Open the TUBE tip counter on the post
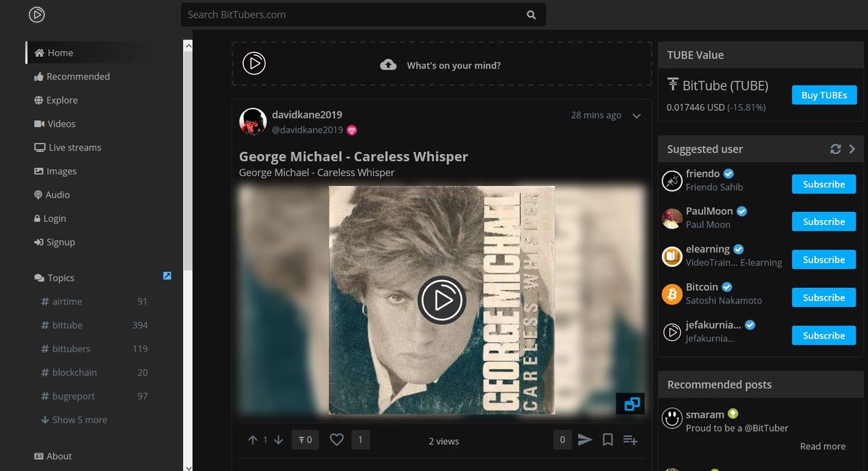 [305, 439]
